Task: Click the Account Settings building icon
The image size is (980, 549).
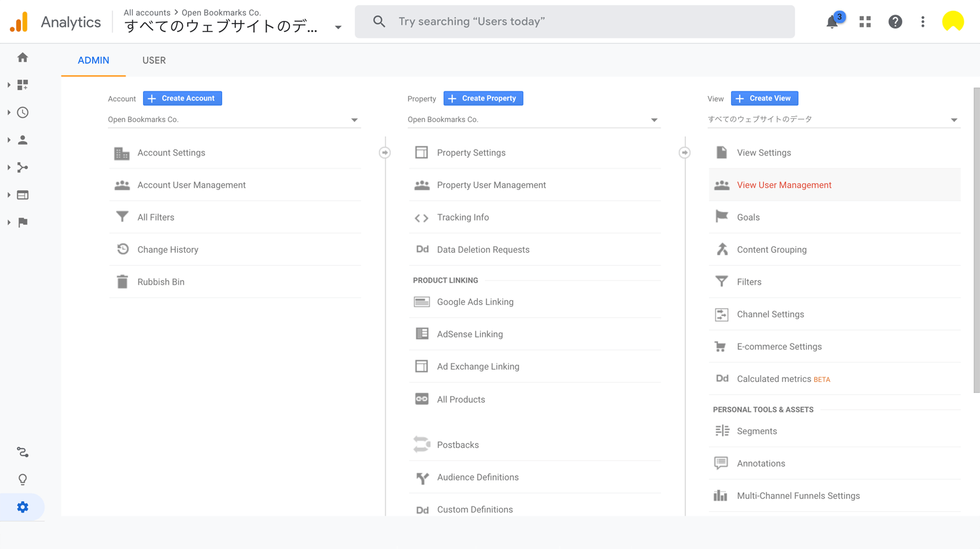Action: [122, 153]
